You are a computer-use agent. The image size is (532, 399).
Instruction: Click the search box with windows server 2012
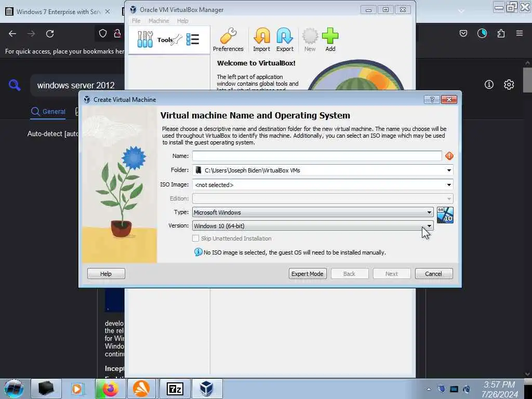78,85
